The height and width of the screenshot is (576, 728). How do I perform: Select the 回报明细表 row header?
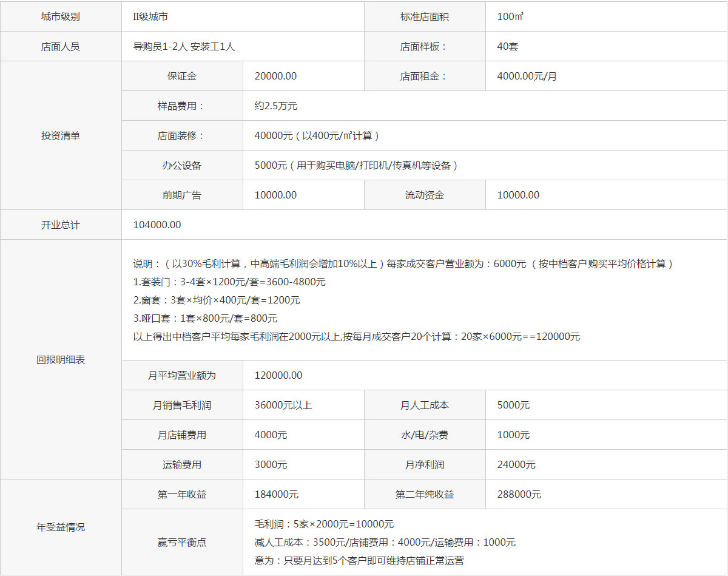[61, 359]
